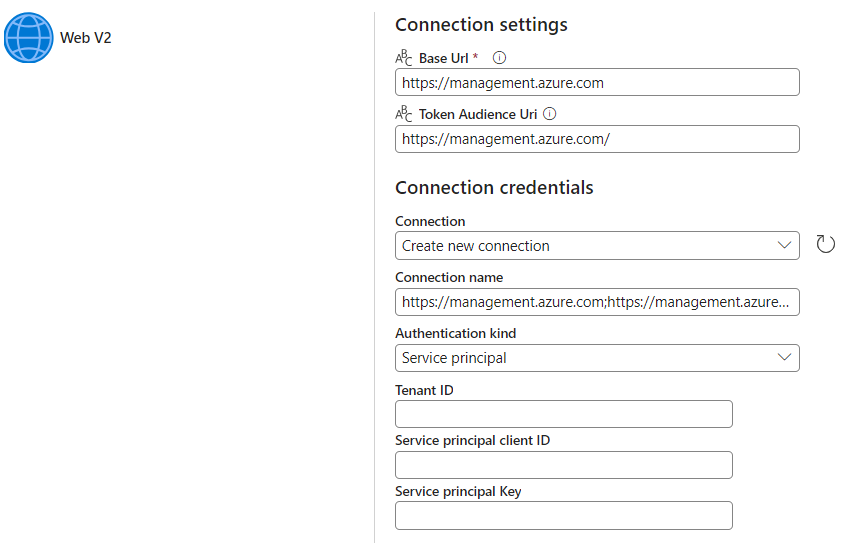Image resolution: width=847 pixels, height=543 pixels.
Task: Click the Token Audience Uri info icon
Action: click(x=549, y=114)
